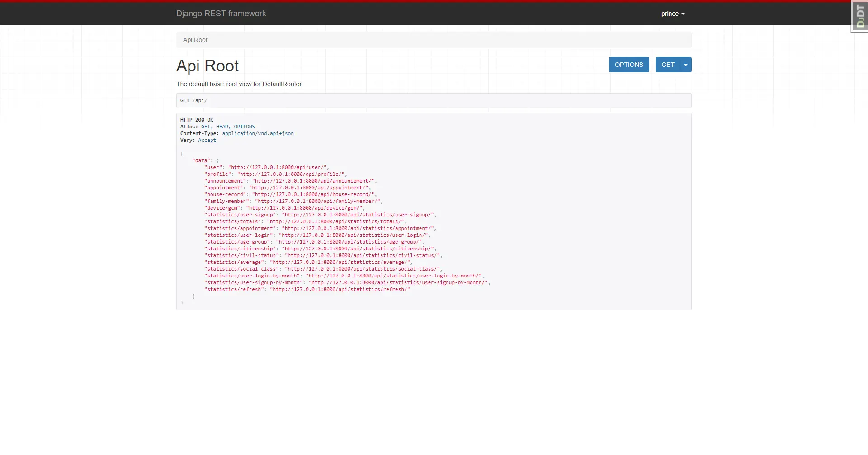The image size is (868, 455).
Task: Open the family-member endpoint link
Action: (317, 201)
